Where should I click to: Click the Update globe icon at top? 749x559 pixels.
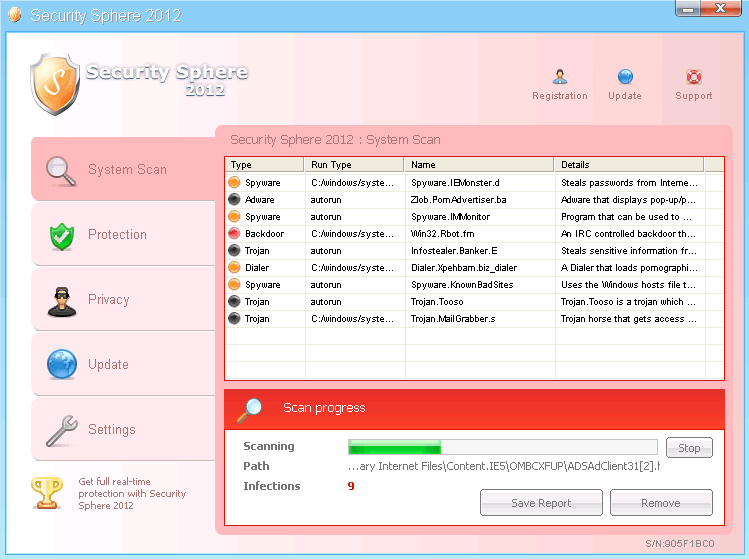[625, 77]
